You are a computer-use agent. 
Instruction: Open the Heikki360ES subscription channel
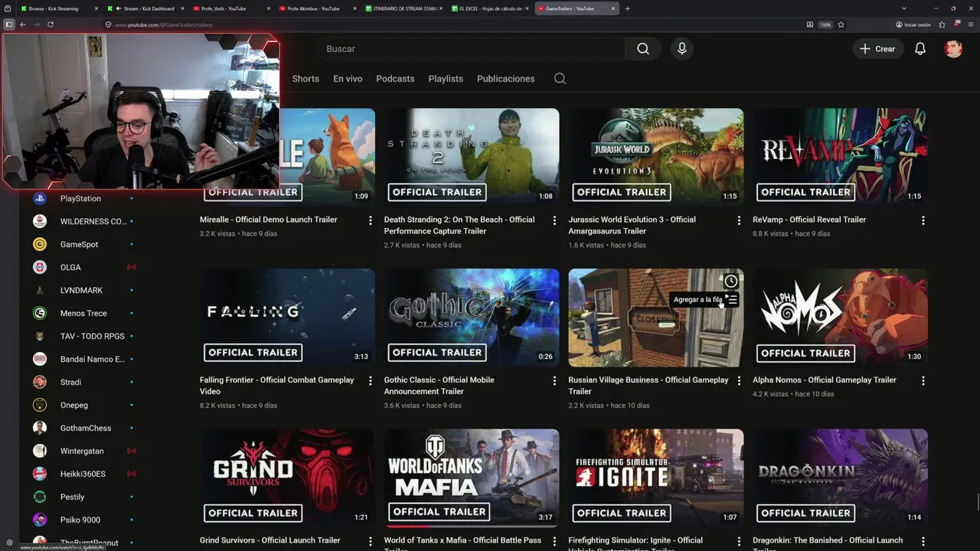coord(83,474)
